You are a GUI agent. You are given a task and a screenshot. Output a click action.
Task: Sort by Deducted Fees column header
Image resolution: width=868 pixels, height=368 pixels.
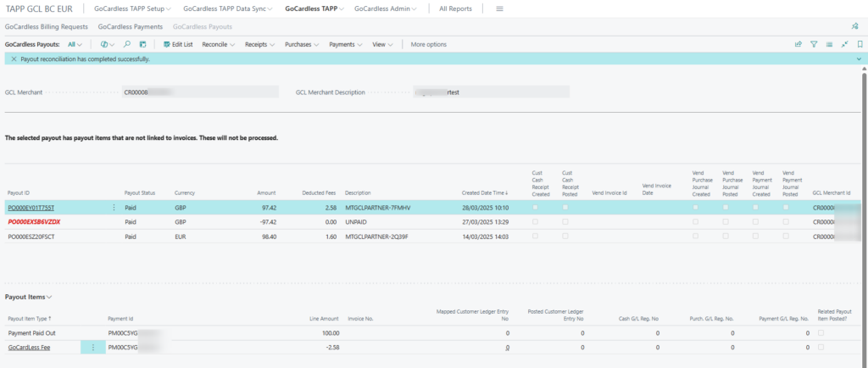(x=317, y=192)
